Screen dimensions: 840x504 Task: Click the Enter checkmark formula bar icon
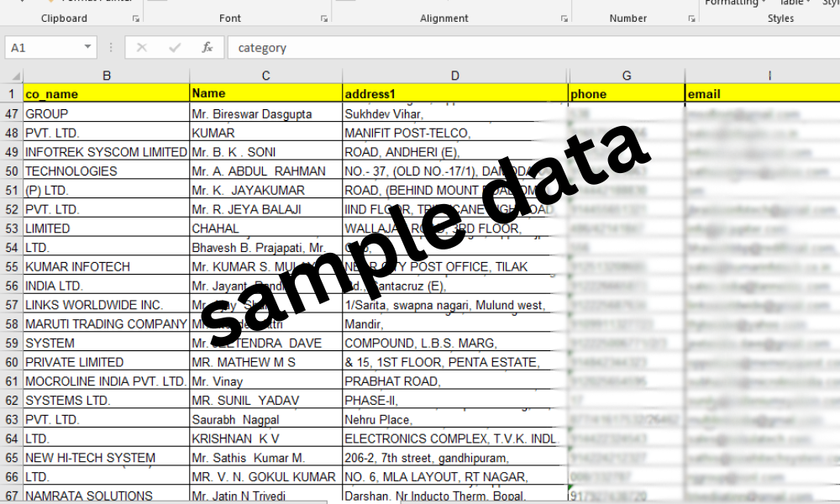click(175, 48)
